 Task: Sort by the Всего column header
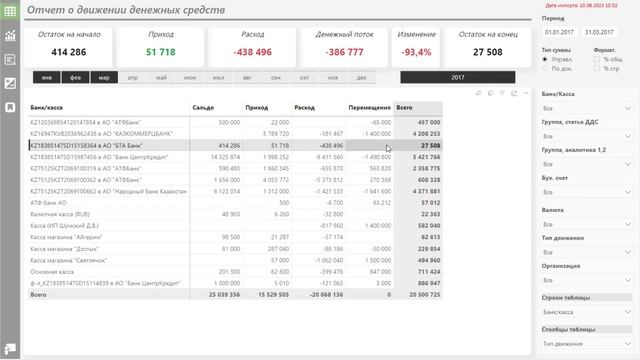404,108
